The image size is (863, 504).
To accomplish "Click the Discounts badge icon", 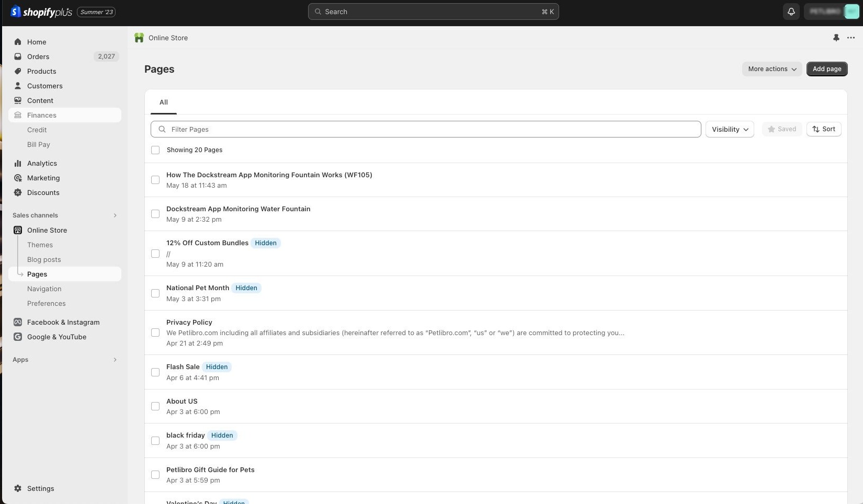I will [18, 192].
